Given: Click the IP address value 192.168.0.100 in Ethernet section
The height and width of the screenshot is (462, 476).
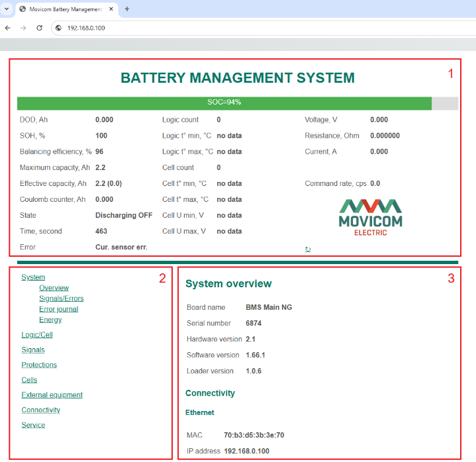Looking at the screenshot, I should pos(246,451).
